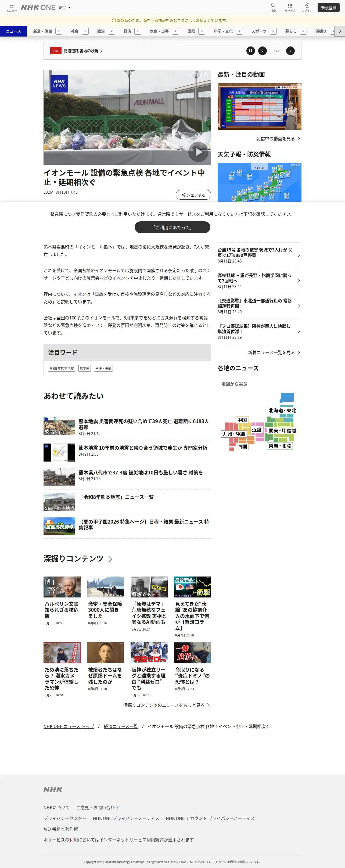This screenshot has height=868, width=345.
Task: Open 東北道一部通行止め traffic news item
Action: [x=260, y=306]
